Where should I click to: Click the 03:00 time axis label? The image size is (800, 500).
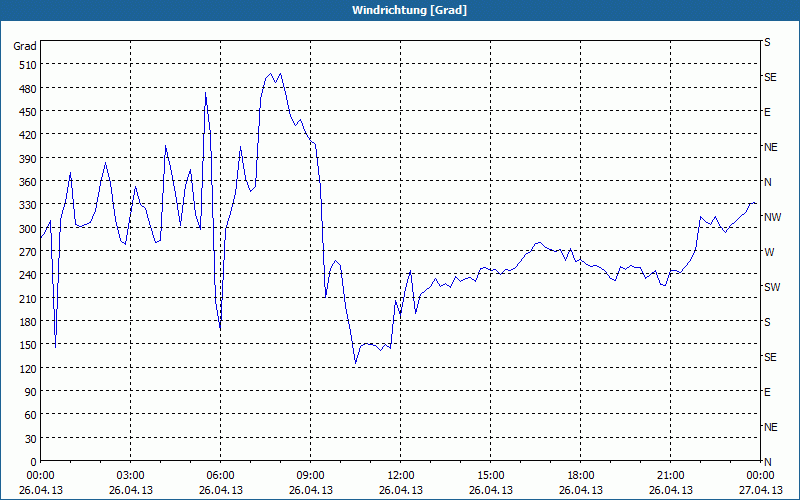[x=131, y=476]
